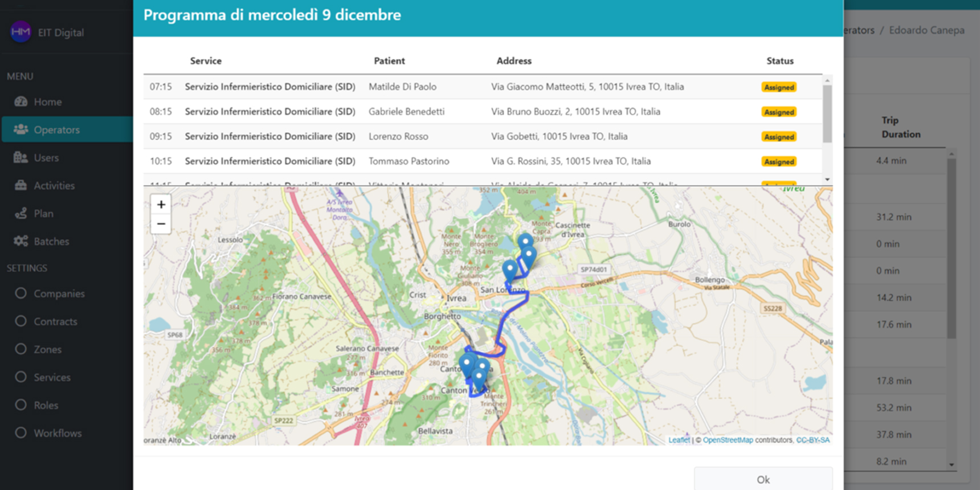
Task: Click the Activities briefcase icon
Action: coord(21,185)
